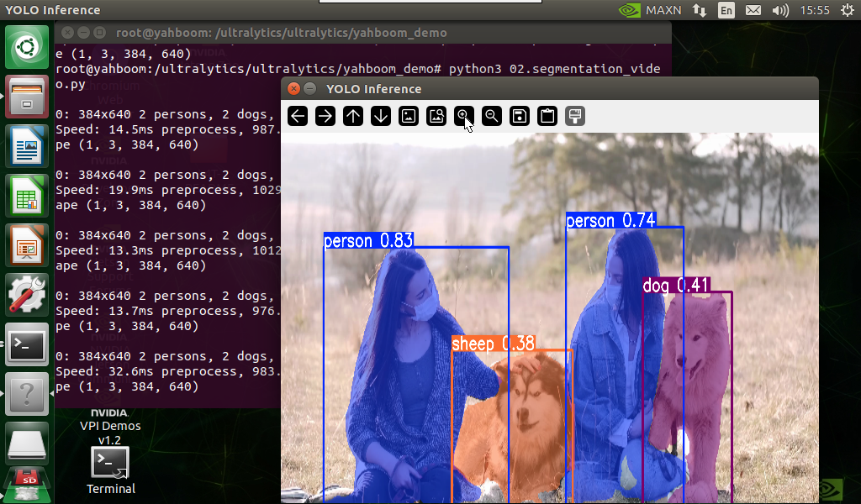Open the 15:55 clock menu
Viewport: 861px width, 504px height.
(x=815, y=10)
